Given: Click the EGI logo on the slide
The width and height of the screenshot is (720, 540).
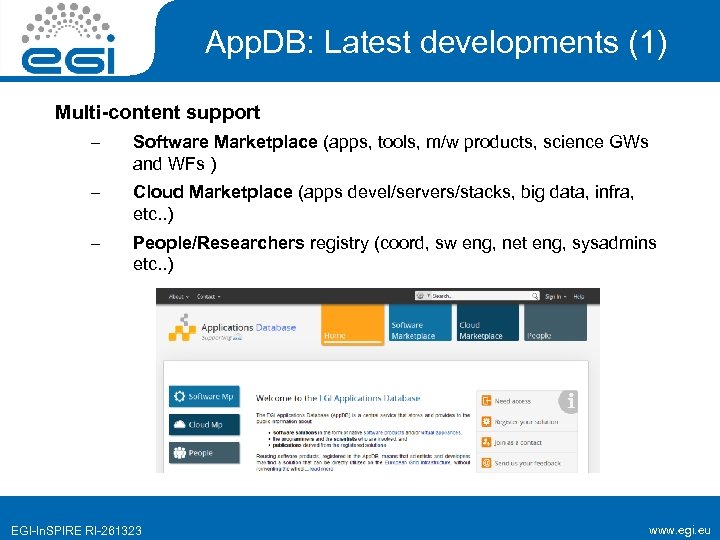Looking at the screenshot, I should pos(68,39).
